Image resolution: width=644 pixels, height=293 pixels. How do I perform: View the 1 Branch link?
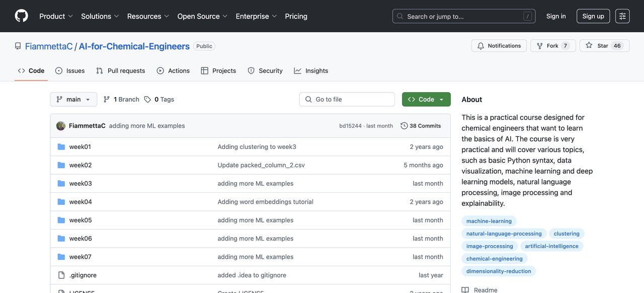pos(121,99)
